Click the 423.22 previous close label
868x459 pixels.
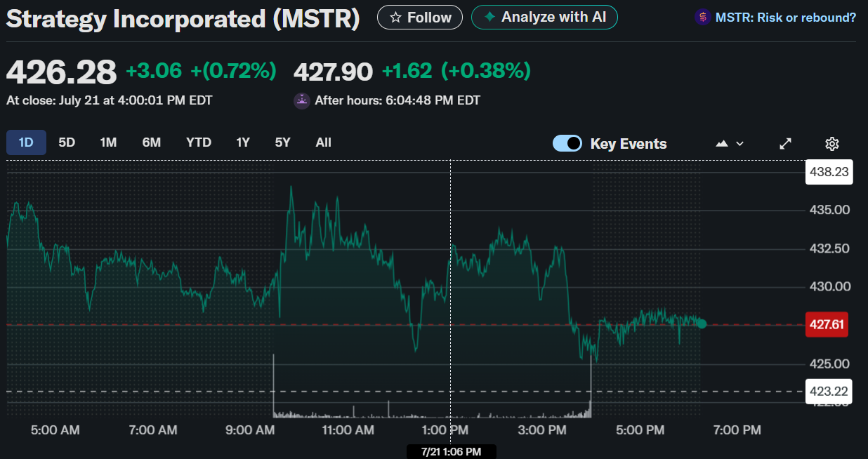click(829, 392)
